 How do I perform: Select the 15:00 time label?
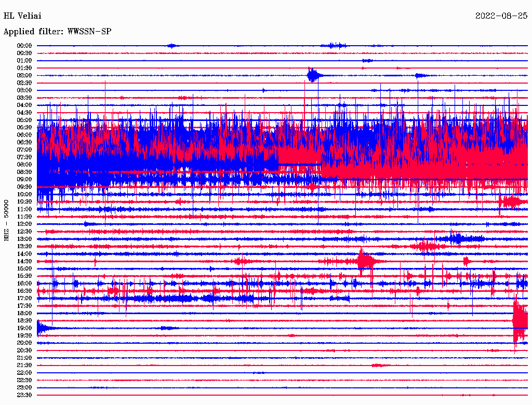pos(24,268)
